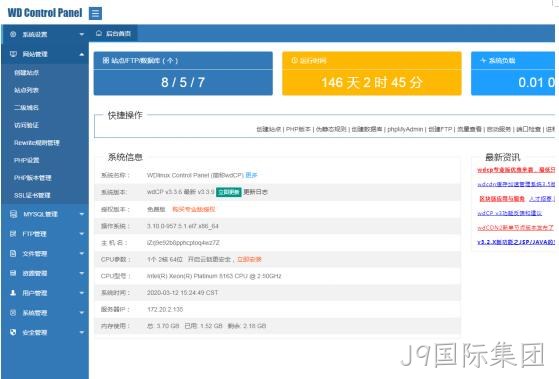Click the Intel(R) Xeon(R) Platinum CPU model text

click(x=214, y=276)
